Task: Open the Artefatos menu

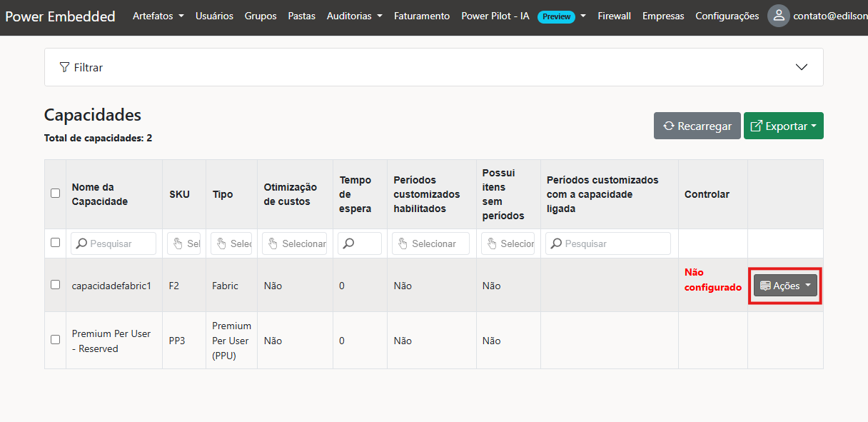Action: point(158,16)
